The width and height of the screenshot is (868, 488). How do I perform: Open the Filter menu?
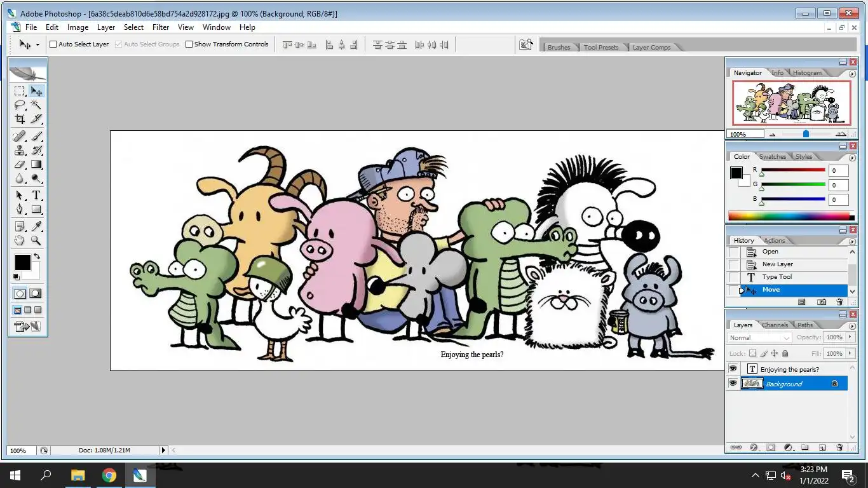(x=161, y=27)
